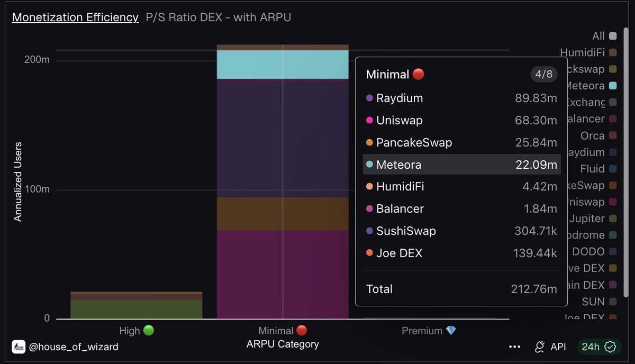Toggle SUN series in legend

tap(599, 302)
